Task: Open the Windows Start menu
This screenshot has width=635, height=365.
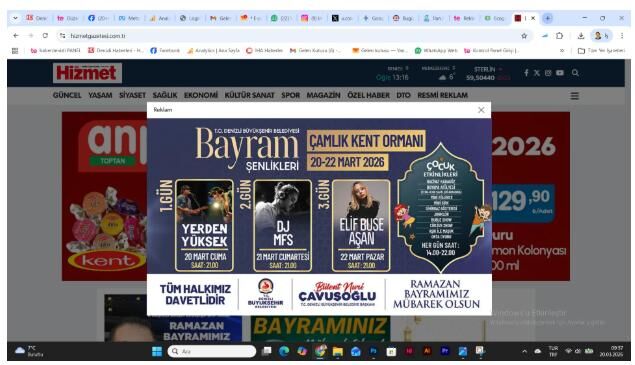Action: pos(157,351)
